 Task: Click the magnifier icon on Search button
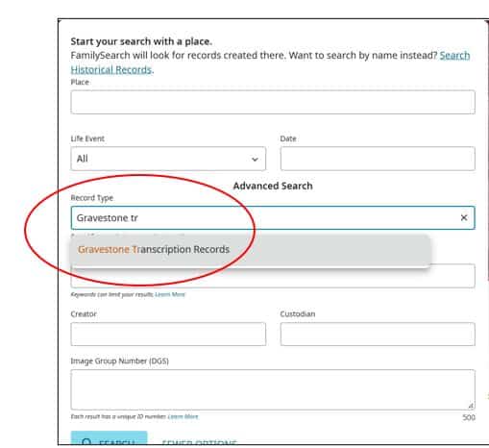[x=86, y=442]
